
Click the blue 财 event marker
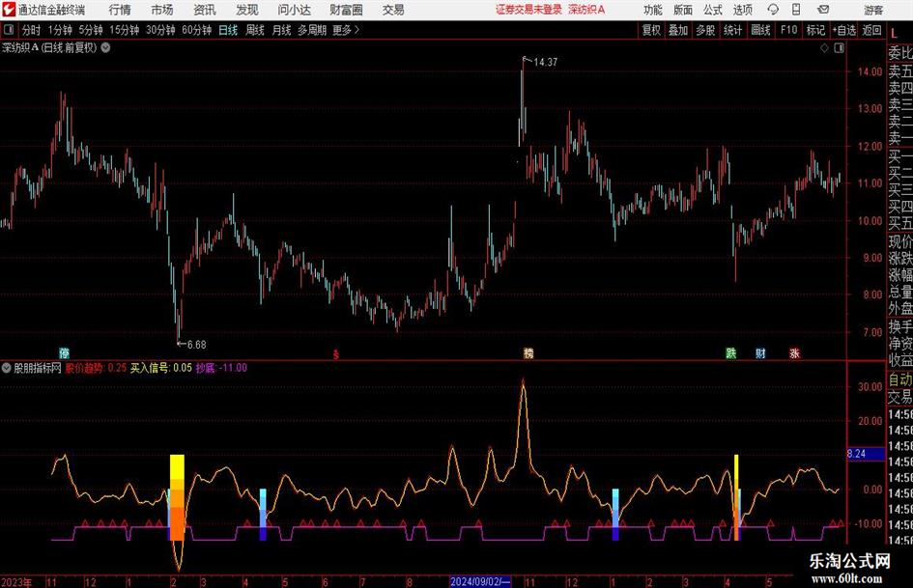(x=760, y=352)
